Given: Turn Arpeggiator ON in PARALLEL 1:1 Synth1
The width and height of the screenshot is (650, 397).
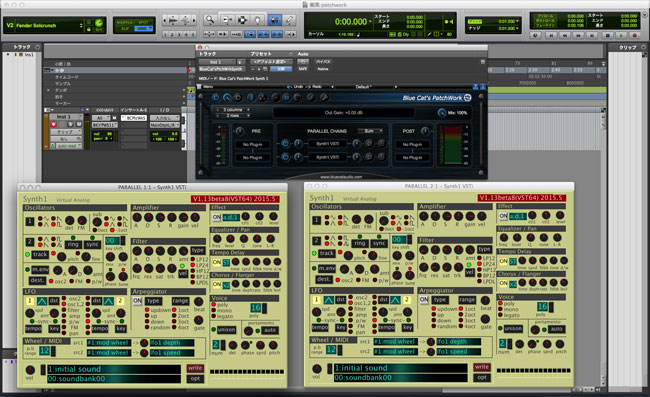Looking at the screenshot, I should pyautogui.click(x=137, y=301).
